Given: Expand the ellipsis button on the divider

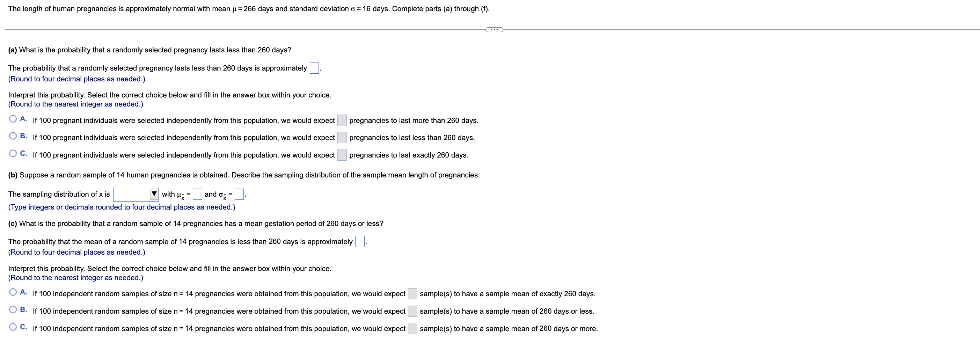Looking at the screenshot, I should [x=494, y=30].
